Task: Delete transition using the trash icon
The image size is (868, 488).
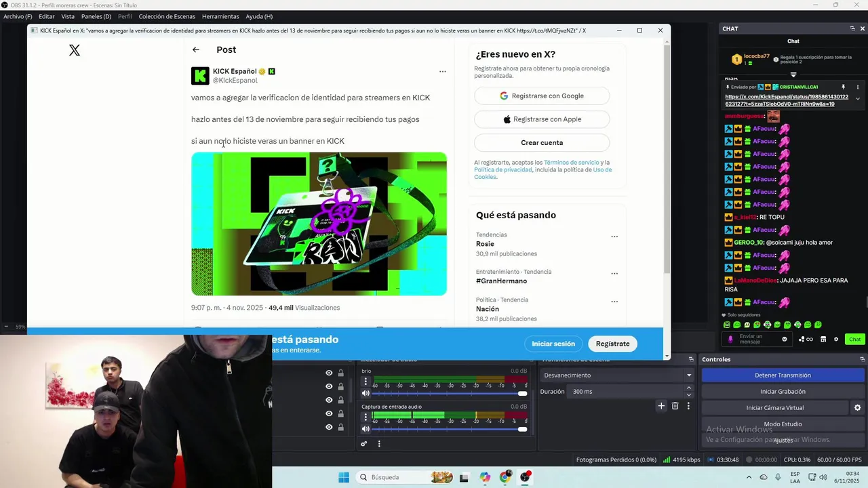Action: click(x=675, y=406)
